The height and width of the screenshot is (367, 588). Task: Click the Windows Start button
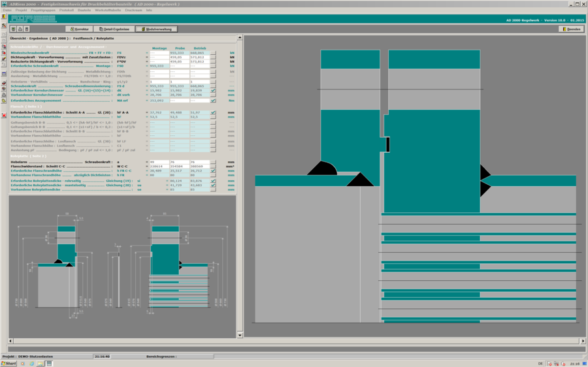point(8,363)
